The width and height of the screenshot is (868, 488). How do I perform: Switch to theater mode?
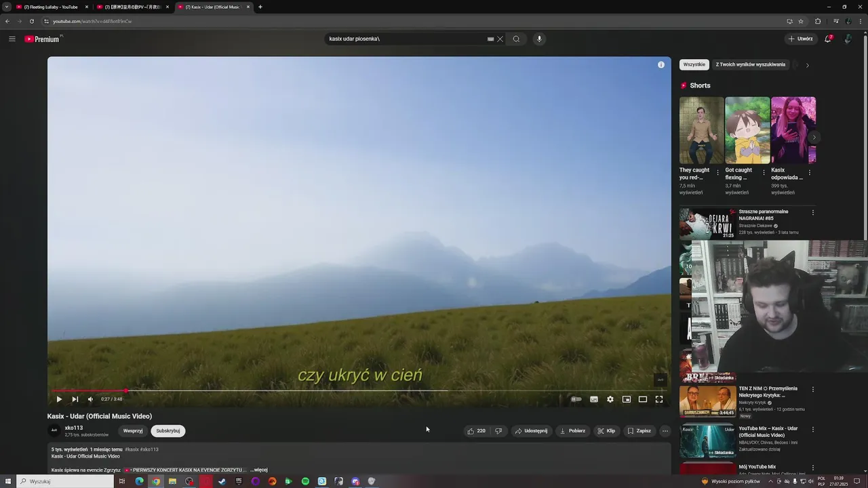pos(643,399)
